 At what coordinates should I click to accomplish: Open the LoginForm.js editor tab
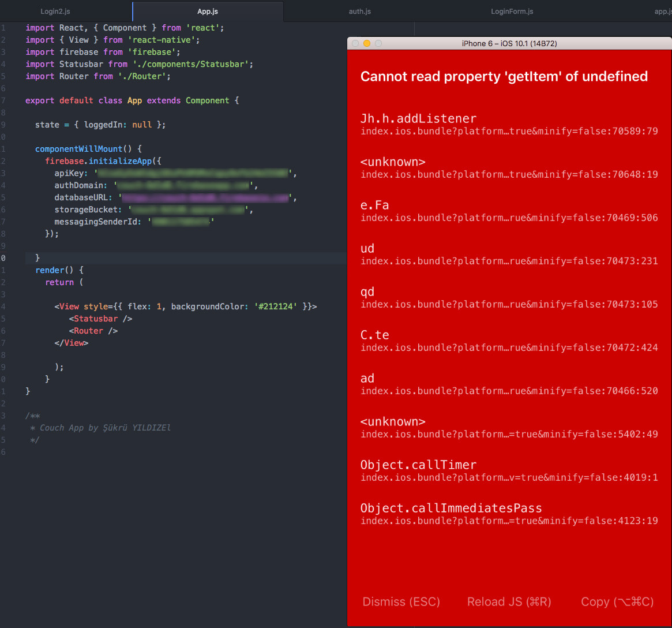click(x=512, y=12)
